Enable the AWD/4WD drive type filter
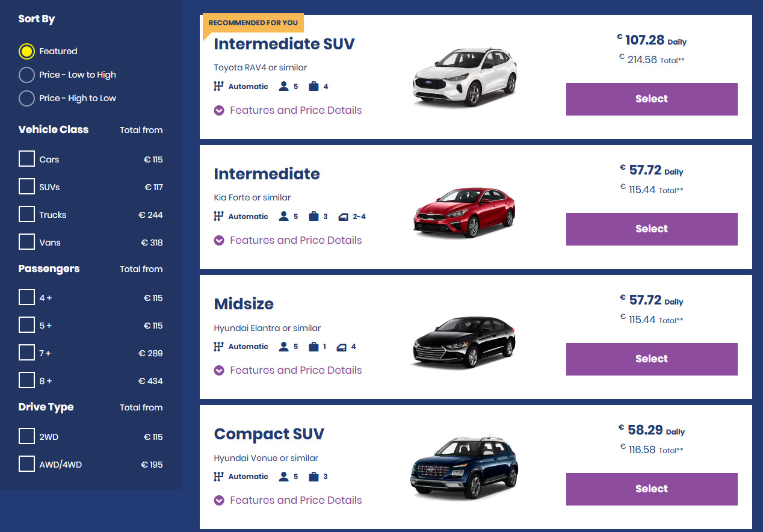Viewport: 763px width, 532px height. [26, 464]
